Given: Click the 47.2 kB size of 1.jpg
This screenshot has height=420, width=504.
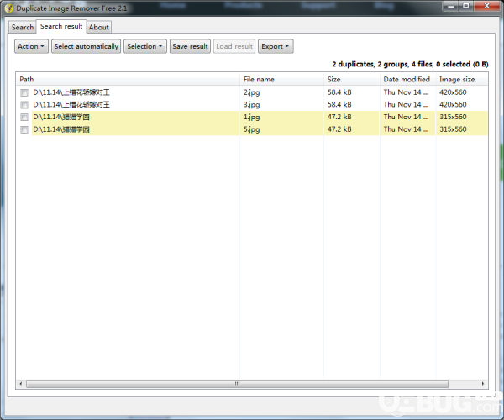Looking at the screenshot, I should click(x=339, y=117).
